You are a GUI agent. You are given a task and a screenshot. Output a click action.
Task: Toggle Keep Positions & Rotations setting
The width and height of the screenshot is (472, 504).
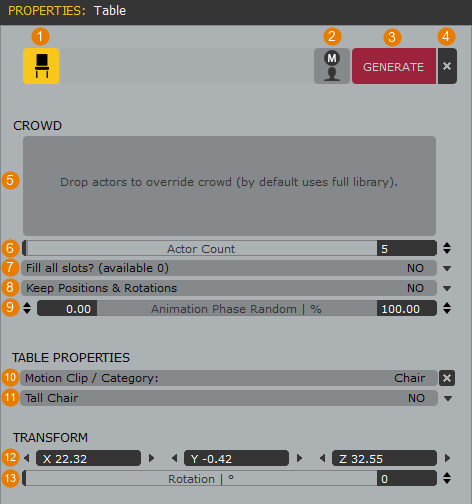pyautogui.click(x=229, y=288)
